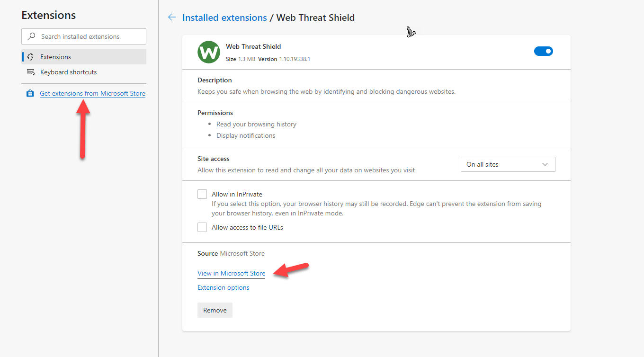This screenshot has height=357, width=644.
Task: Click View in Microsoft Store link
Action: (231, 273)
